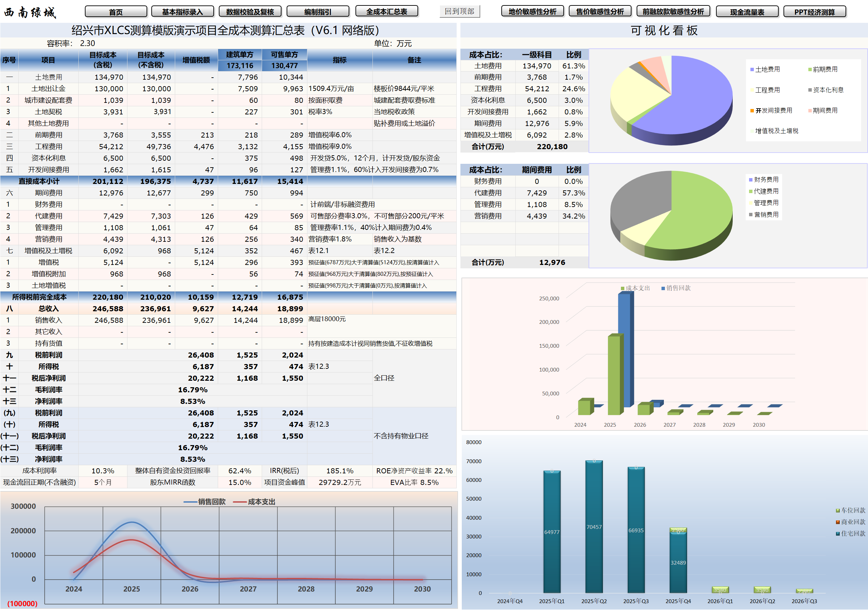Select the 营销费率1.8% cell
This screenshot has width=868, height=614.
point(340,239)
